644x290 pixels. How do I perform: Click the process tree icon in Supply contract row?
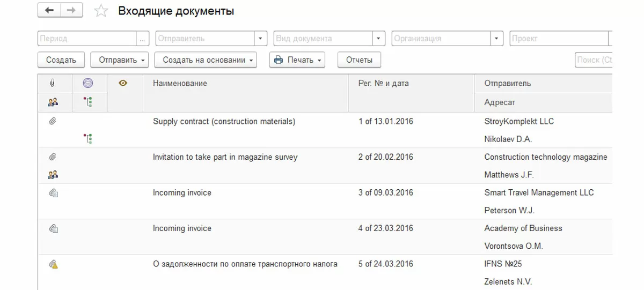coord(88,139)
